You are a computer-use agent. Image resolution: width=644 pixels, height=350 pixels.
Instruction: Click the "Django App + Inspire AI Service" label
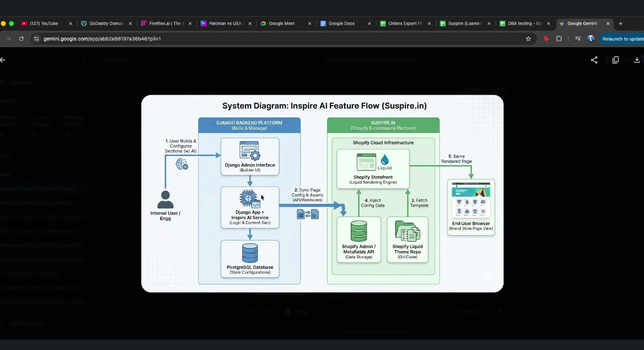[x=250, y=215]
